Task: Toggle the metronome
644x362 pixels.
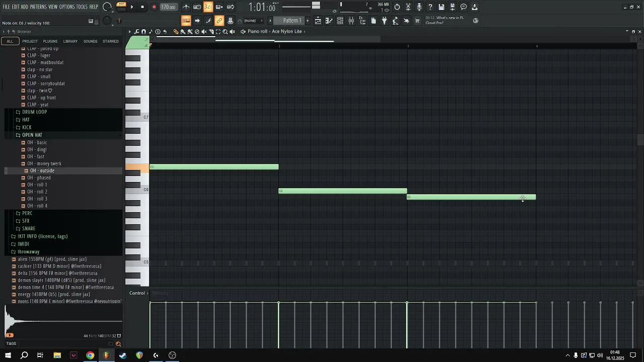Action: pos(186,7)
